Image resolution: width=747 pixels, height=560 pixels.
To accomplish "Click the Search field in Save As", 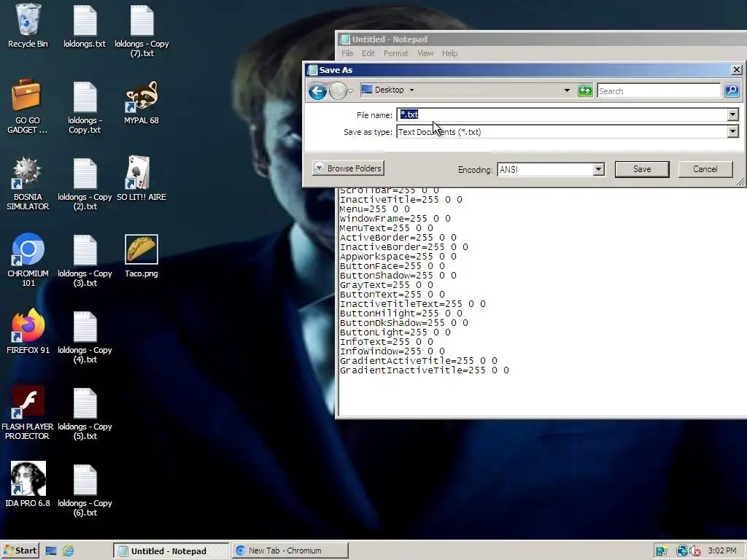I will [x=659, y=90].
